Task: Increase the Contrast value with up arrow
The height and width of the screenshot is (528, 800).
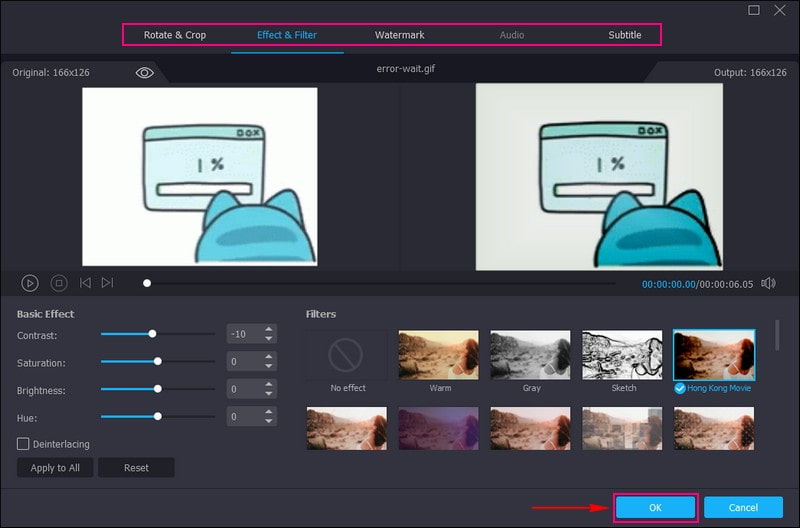Action: (268, 330)
